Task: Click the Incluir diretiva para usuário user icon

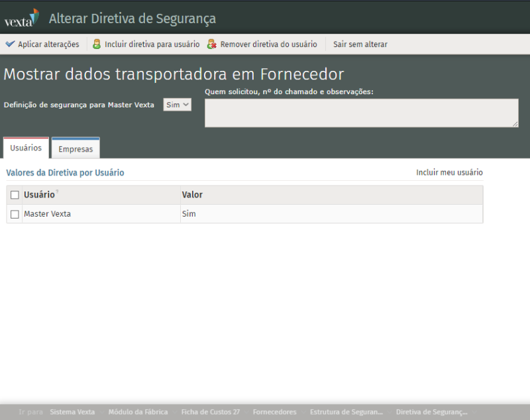Action: [x=97, y=44]
